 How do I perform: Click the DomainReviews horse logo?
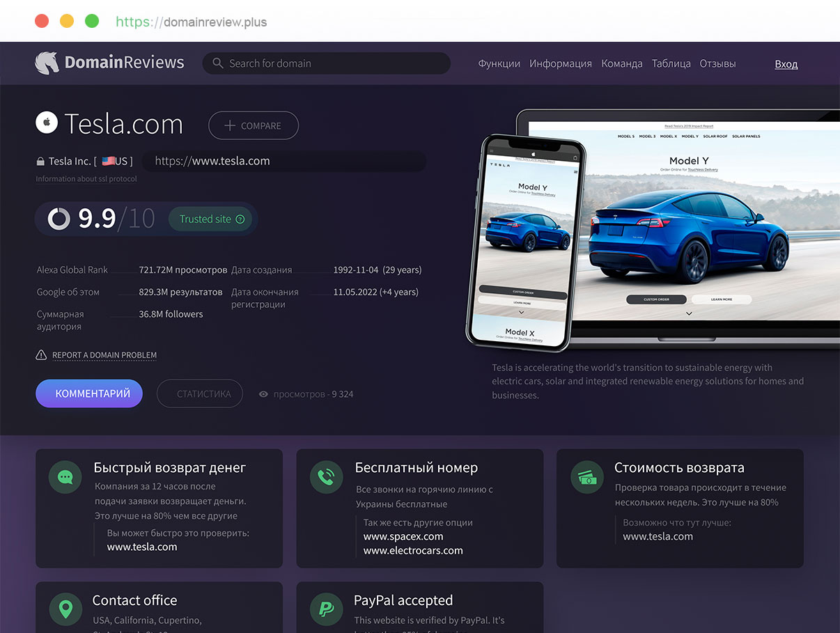47,63
